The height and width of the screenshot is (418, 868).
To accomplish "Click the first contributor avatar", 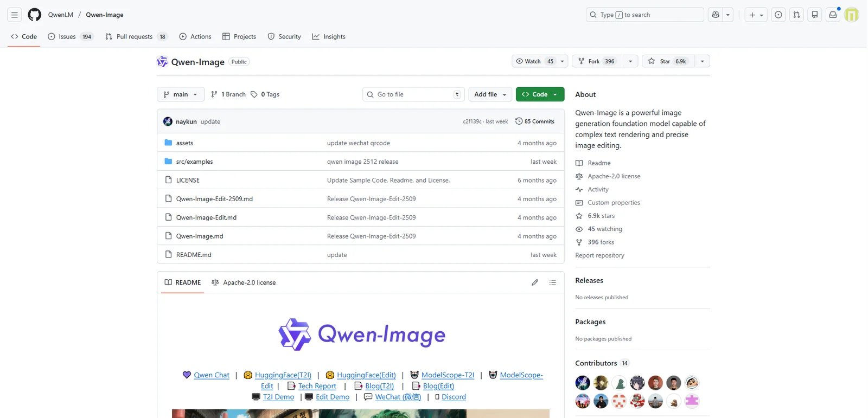I will pos(583,383).
